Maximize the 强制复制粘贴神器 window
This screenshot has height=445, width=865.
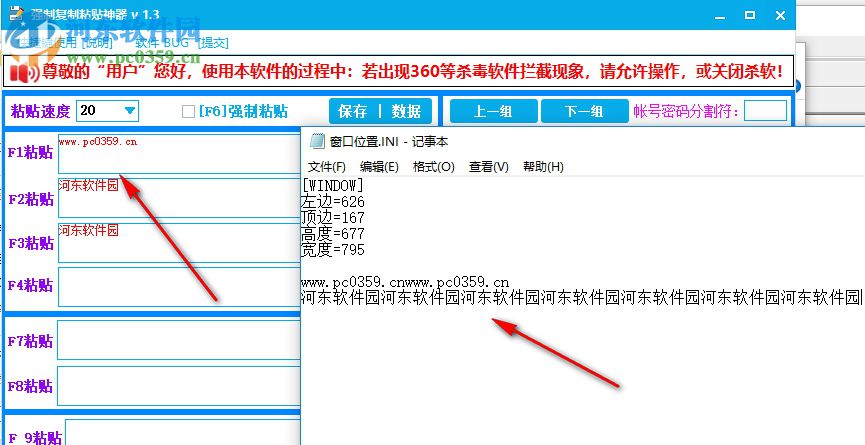click(750, 15)
